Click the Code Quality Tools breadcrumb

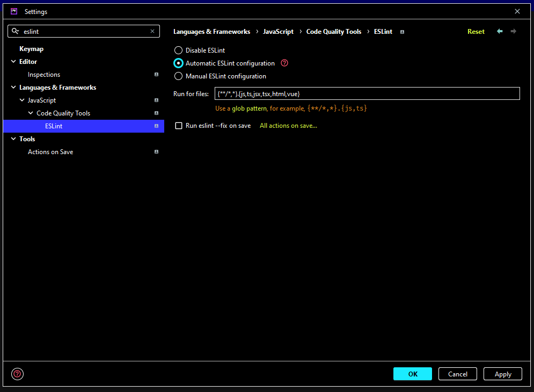334,32
